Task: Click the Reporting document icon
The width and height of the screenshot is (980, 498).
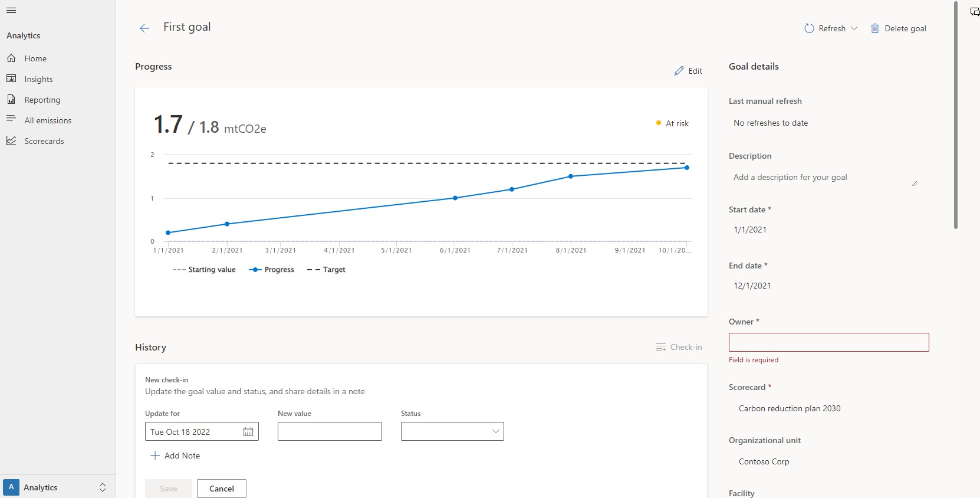Action: click(x=11, y=99)
